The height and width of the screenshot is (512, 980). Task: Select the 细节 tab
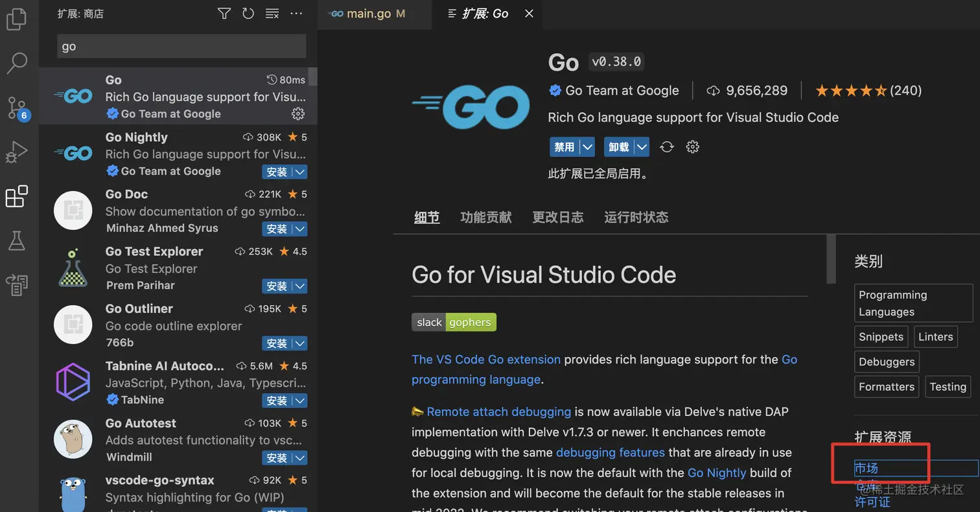[x=427, y=217]
